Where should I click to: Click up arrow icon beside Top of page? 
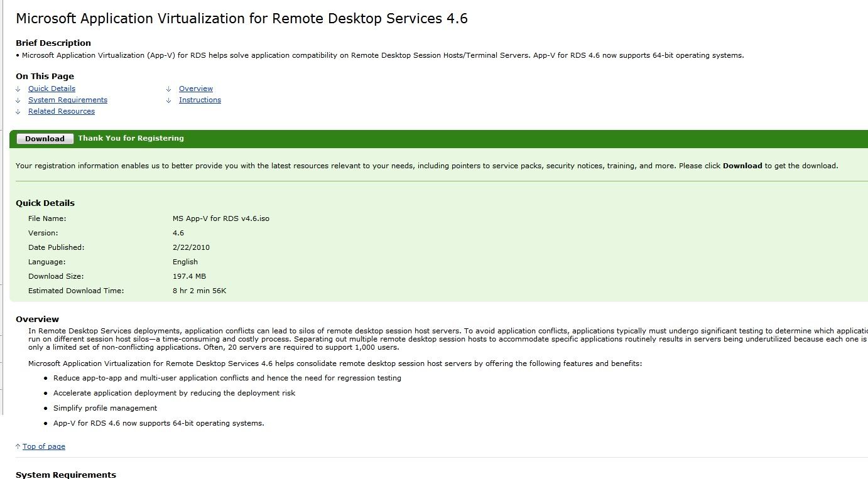point(18,446)
